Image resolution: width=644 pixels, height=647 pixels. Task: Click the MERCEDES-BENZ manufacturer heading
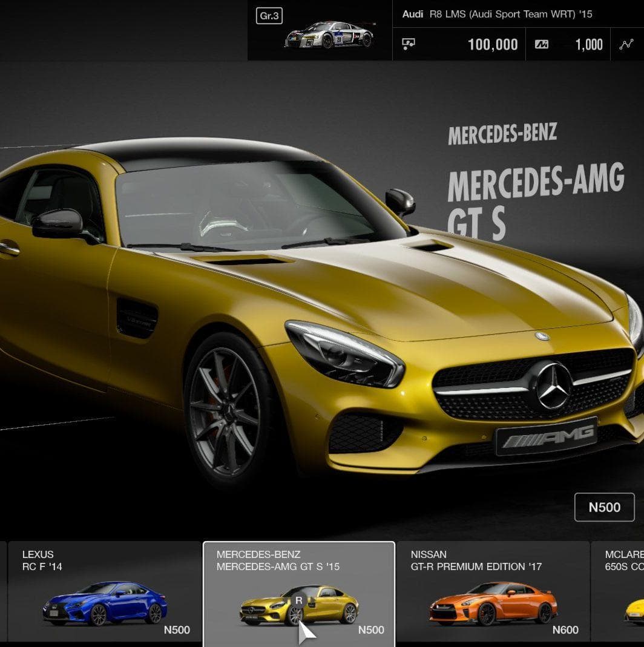[502, 134]
